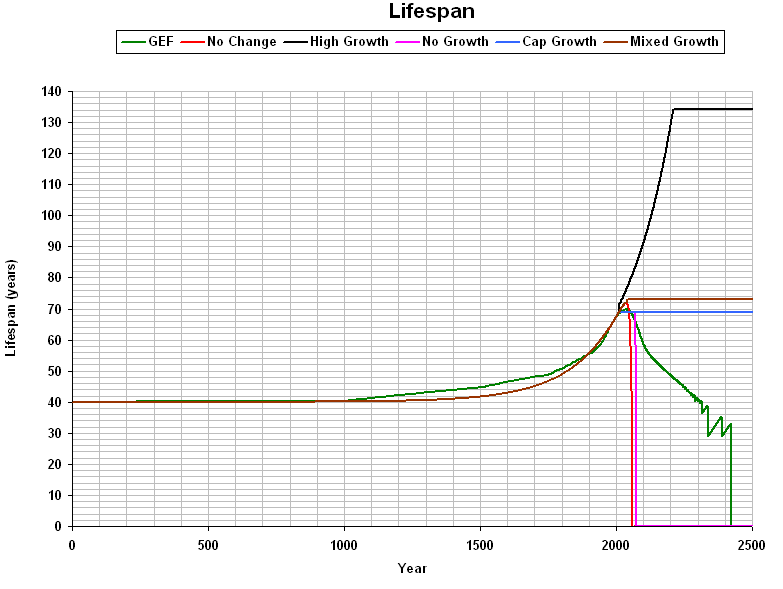Click the 2500 label on horizontal axis
This screenshot has height=589, width=783.
coord(751,543)
